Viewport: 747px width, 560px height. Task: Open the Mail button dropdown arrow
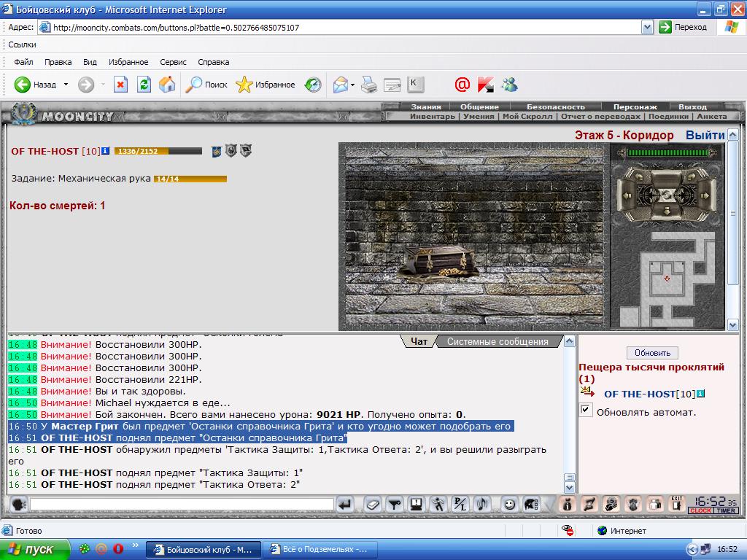click(352, 85)
